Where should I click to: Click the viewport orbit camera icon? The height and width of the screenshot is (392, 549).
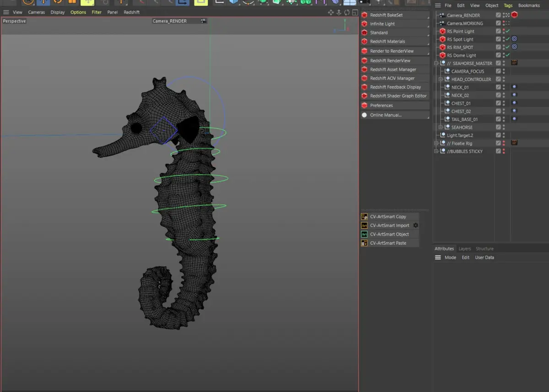(x=347, y=12)
